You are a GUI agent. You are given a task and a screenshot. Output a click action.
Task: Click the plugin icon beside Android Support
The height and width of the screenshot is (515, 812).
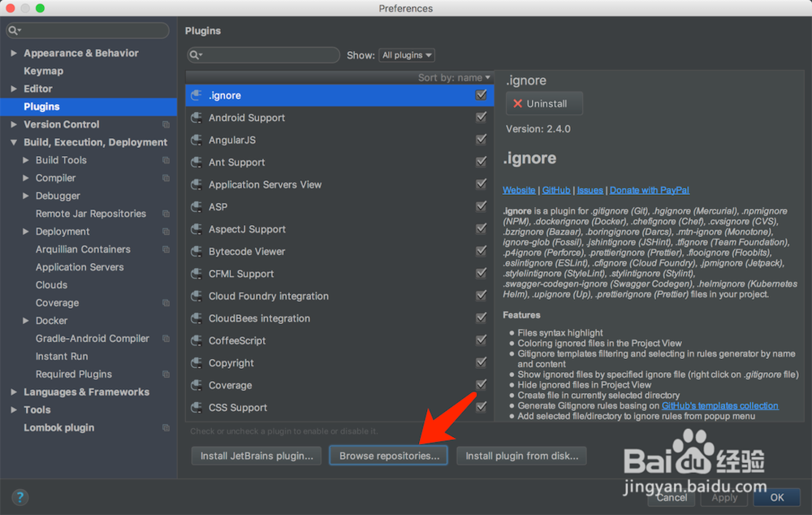click(197, 118)
